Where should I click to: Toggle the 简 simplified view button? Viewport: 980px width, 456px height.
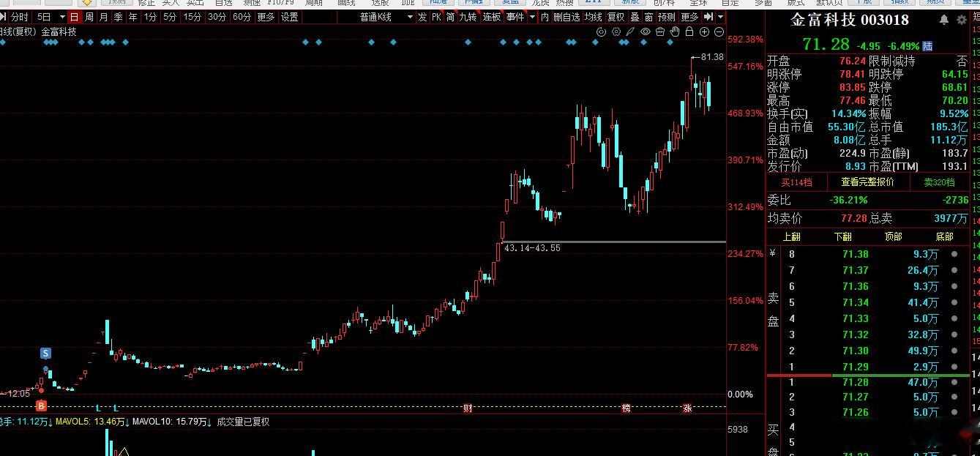[x=451, y=17]
